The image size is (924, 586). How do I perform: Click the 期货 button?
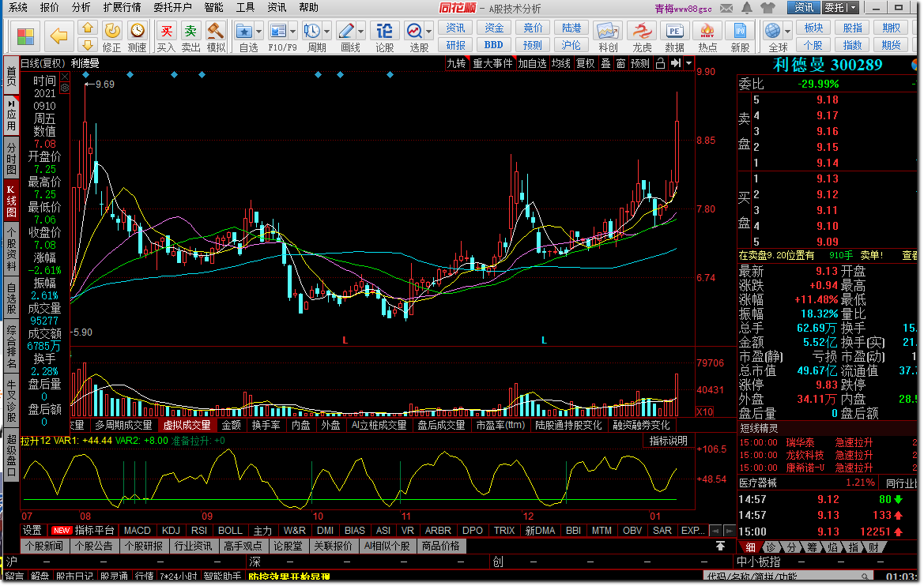pos(891,45)
